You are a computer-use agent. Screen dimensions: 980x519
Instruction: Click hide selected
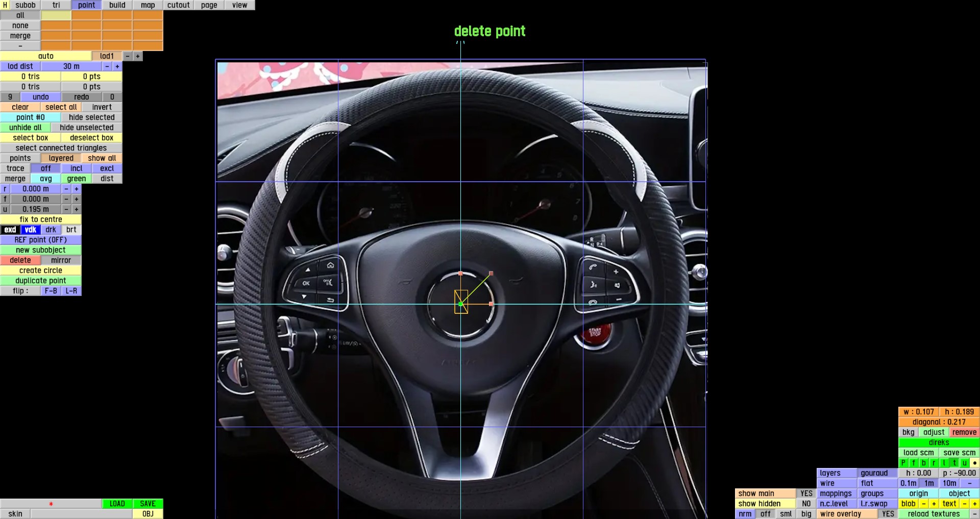[92, 117]
